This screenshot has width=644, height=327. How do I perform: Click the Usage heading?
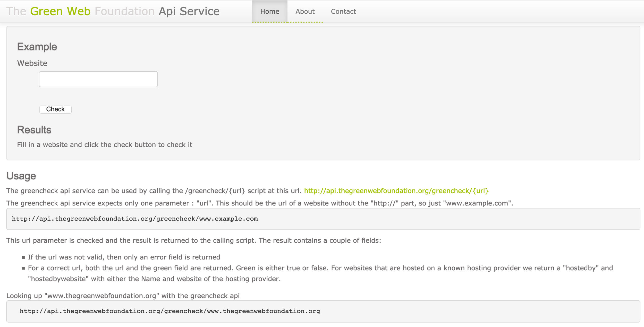tap(21, 176)
